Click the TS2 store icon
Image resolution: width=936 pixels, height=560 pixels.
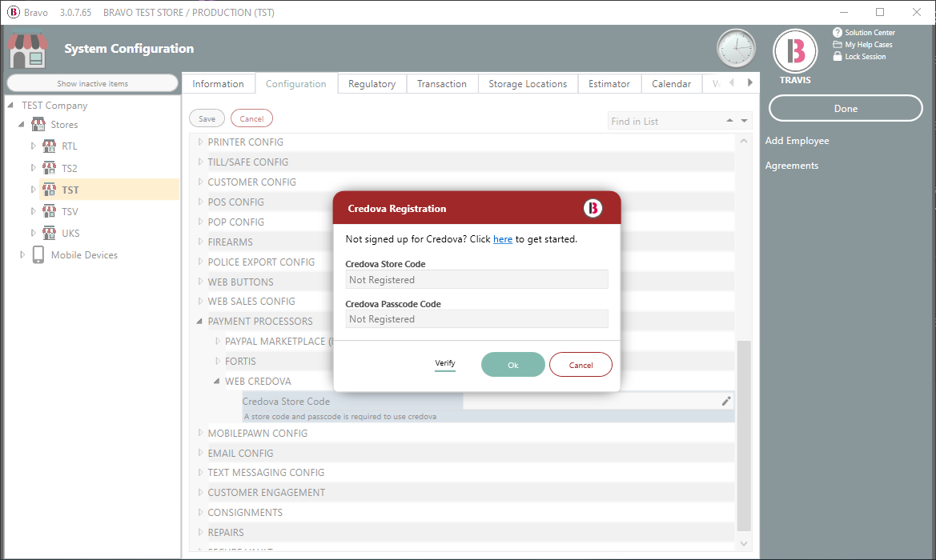[x=49, y=168]
